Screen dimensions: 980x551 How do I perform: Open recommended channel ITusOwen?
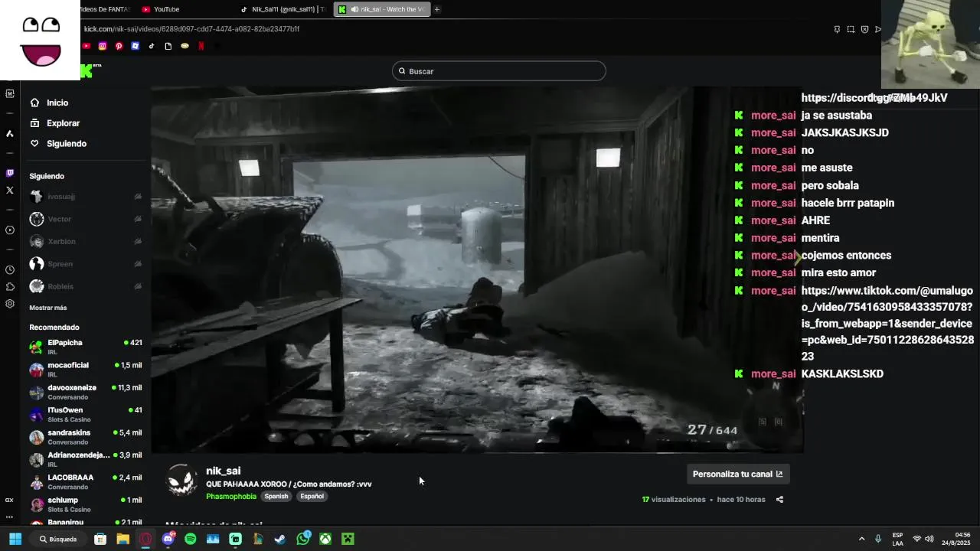86,414
